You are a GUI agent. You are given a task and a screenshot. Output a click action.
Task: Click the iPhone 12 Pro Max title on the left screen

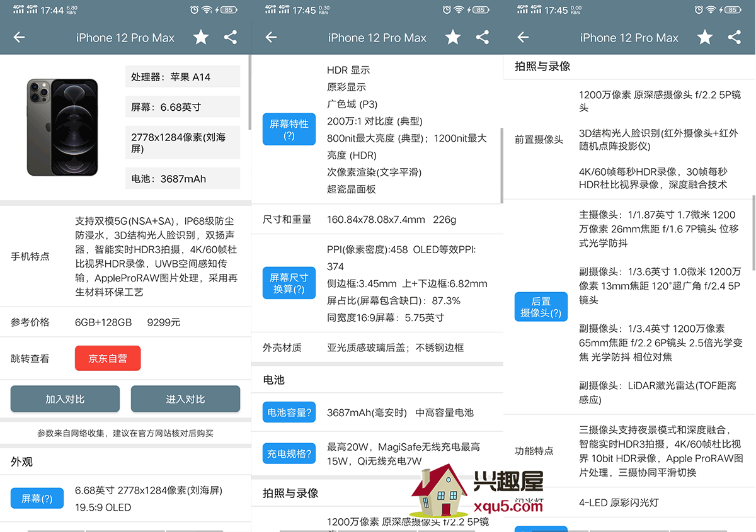[125, 38]
